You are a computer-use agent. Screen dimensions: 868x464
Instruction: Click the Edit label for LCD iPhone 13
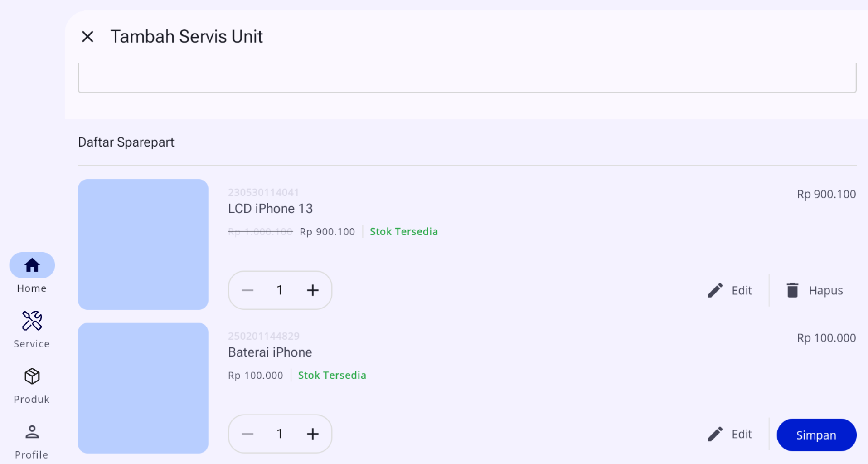coord(742,290)
